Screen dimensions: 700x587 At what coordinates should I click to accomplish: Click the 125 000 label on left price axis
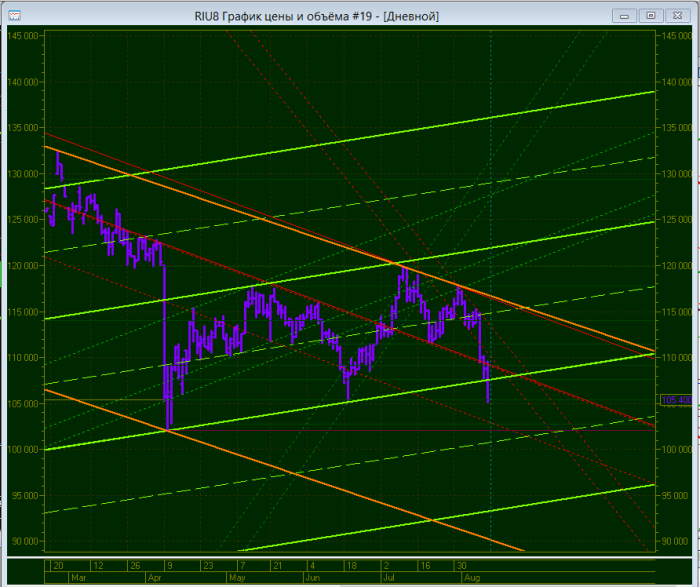[23, 220]
